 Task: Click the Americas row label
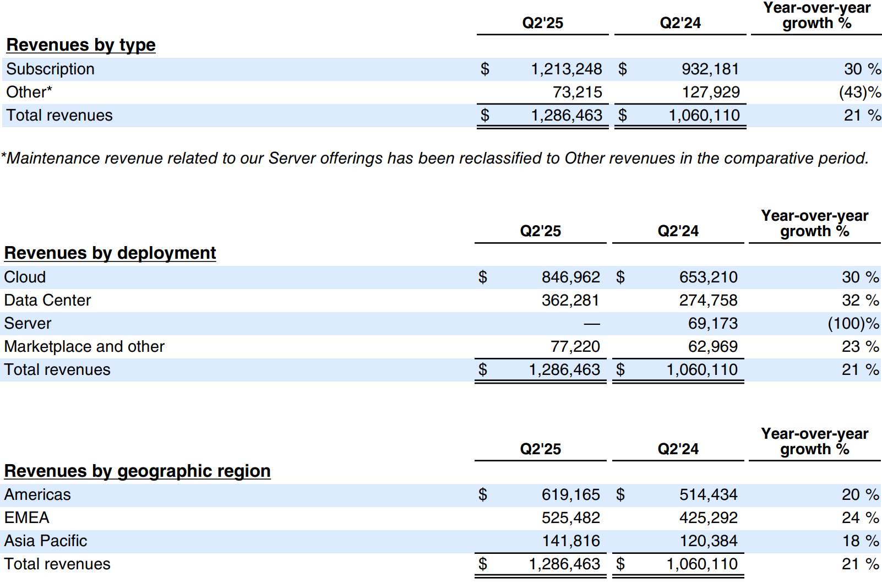[x=37, y=494]
